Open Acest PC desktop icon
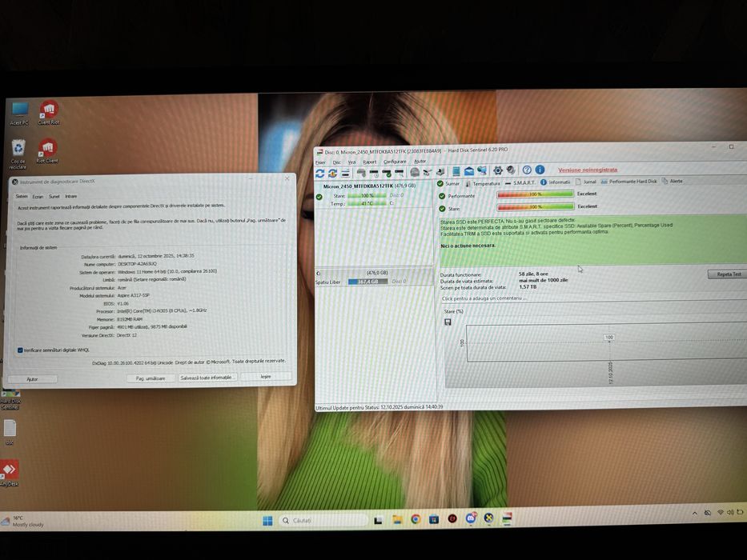 pyautogui.click(x=19, y=114)
